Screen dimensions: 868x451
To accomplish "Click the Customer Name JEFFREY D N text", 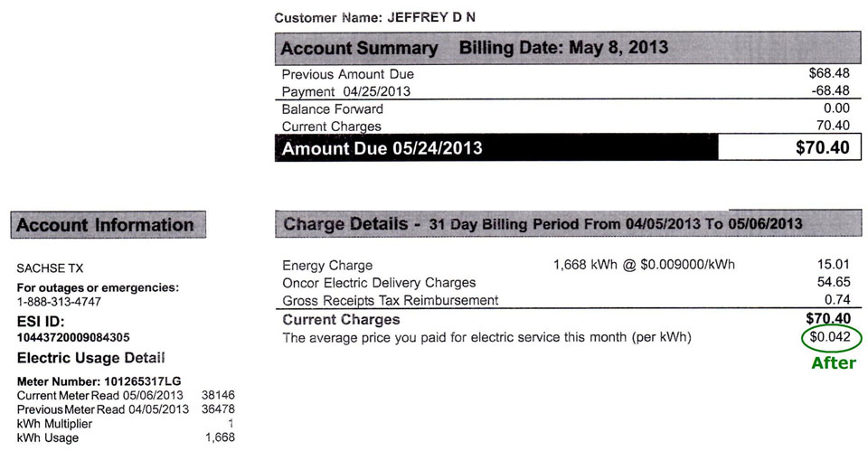I will pyautogui.click(x=374, y=18).
